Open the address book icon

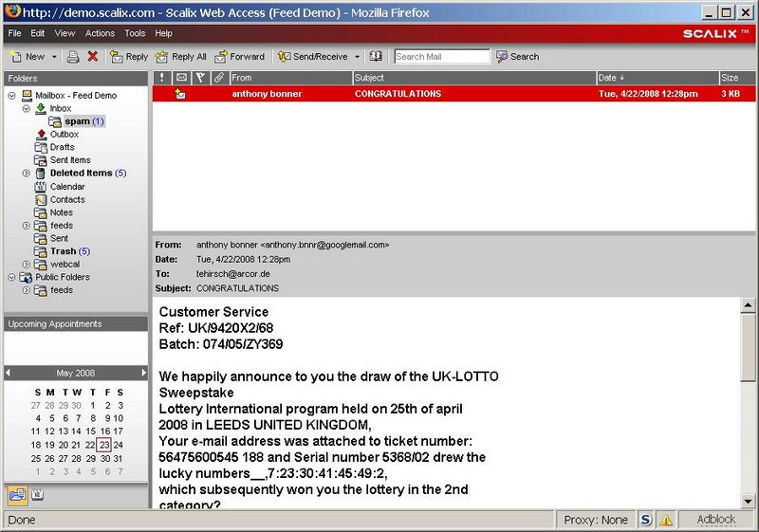point(377,57)
